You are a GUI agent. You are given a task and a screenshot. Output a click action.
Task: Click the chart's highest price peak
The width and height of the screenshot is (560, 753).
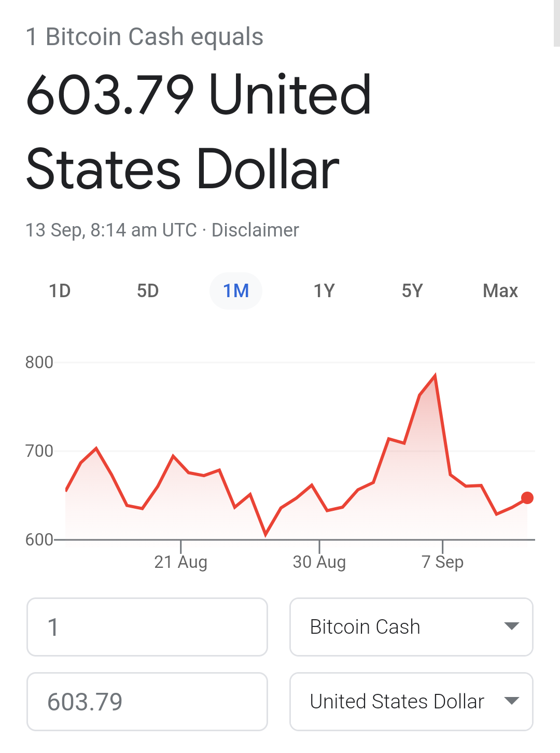435,375
